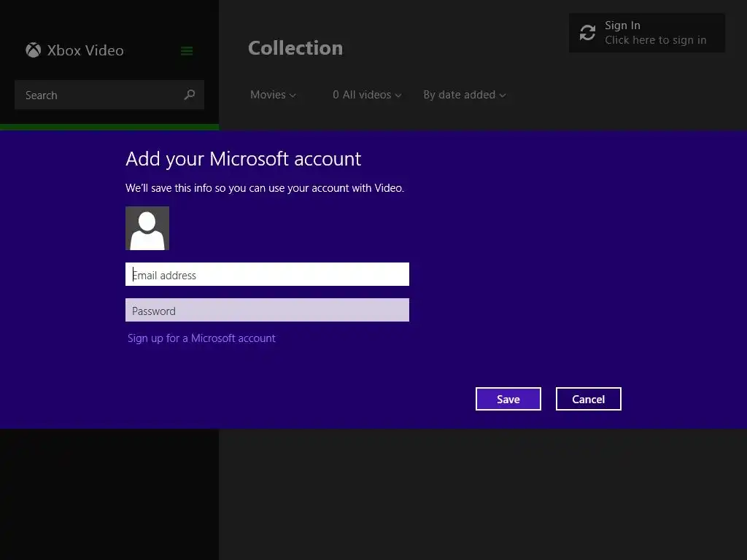Click the 'We'll save this info' description

(265, 188)
